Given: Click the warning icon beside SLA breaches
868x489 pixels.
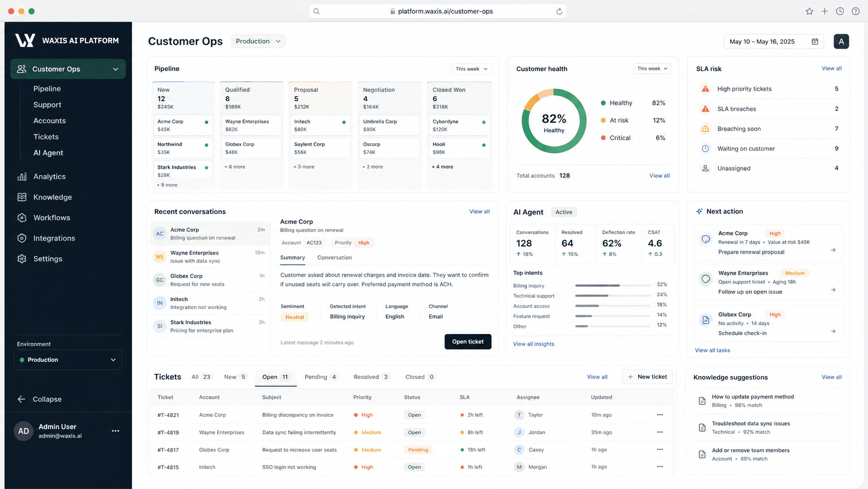Looking at the screenshot, I should (x=706, y=109).
